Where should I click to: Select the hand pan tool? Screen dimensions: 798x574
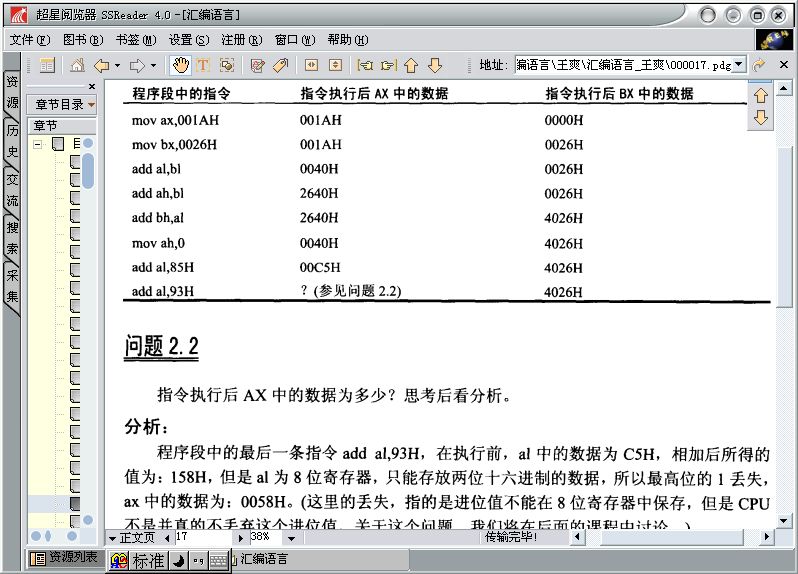coord(181,65)
